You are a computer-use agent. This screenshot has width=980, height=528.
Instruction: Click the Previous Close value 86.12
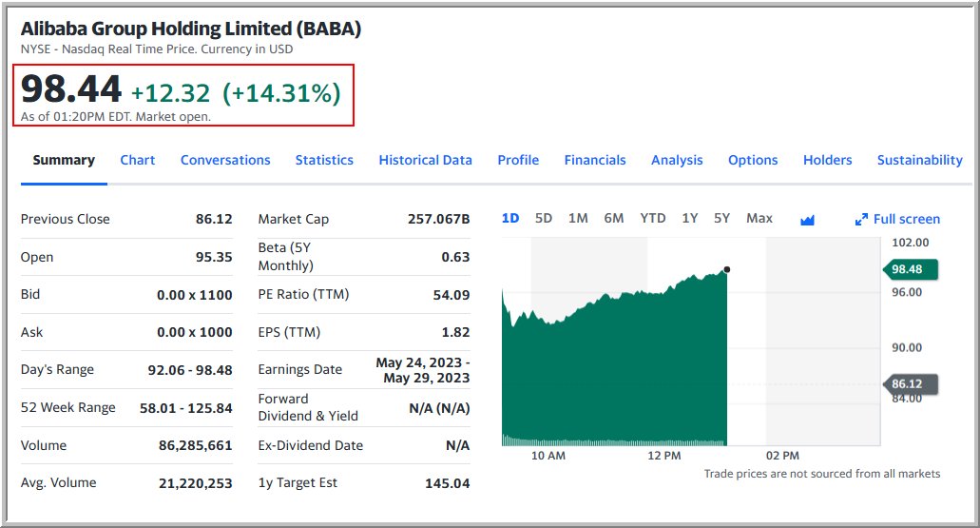[x=214, y=219]
